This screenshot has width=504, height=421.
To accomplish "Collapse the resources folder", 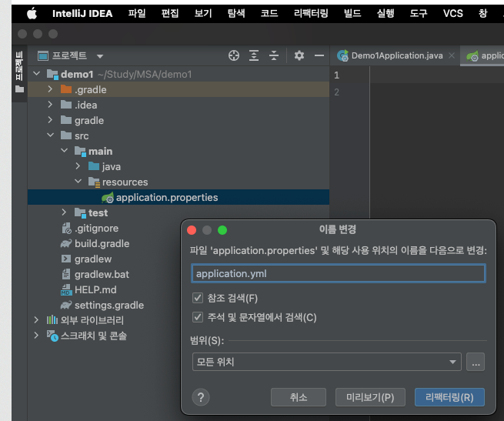I will (78, 182).
